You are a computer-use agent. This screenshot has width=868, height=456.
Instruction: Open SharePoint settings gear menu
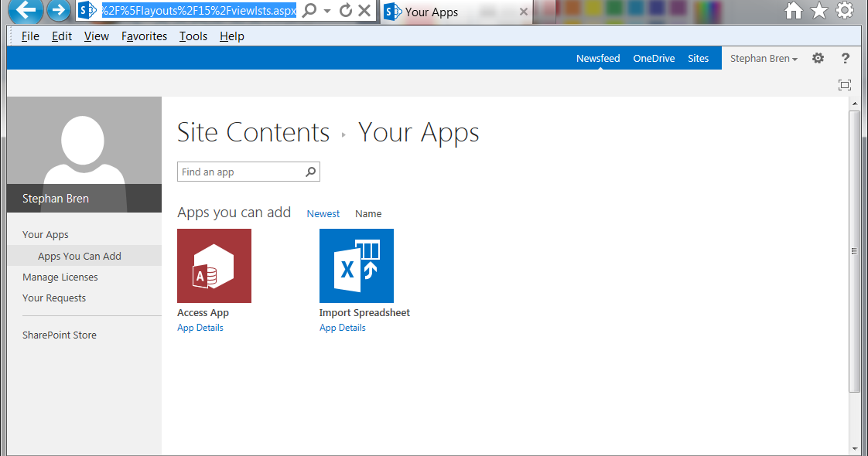tap(818, 58)
